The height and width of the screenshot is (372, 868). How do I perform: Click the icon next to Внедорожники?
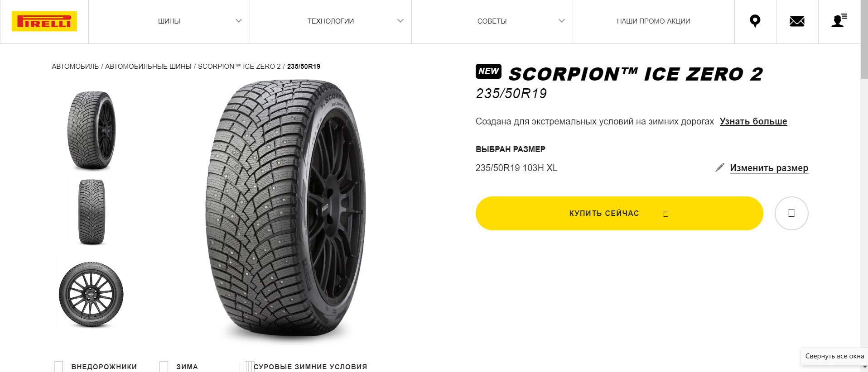click(x=58, y=367)
